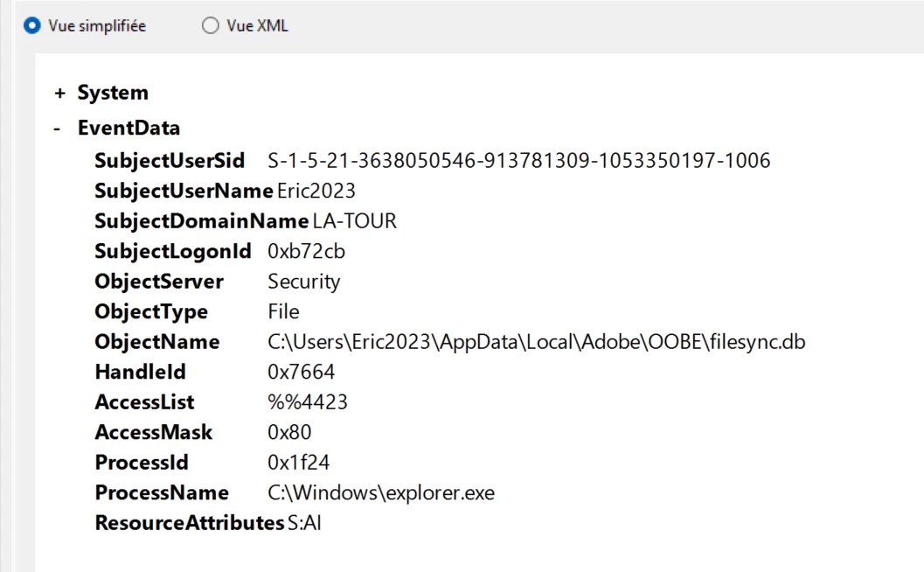
Task: Expand the System node
Action: click(59, 94)
